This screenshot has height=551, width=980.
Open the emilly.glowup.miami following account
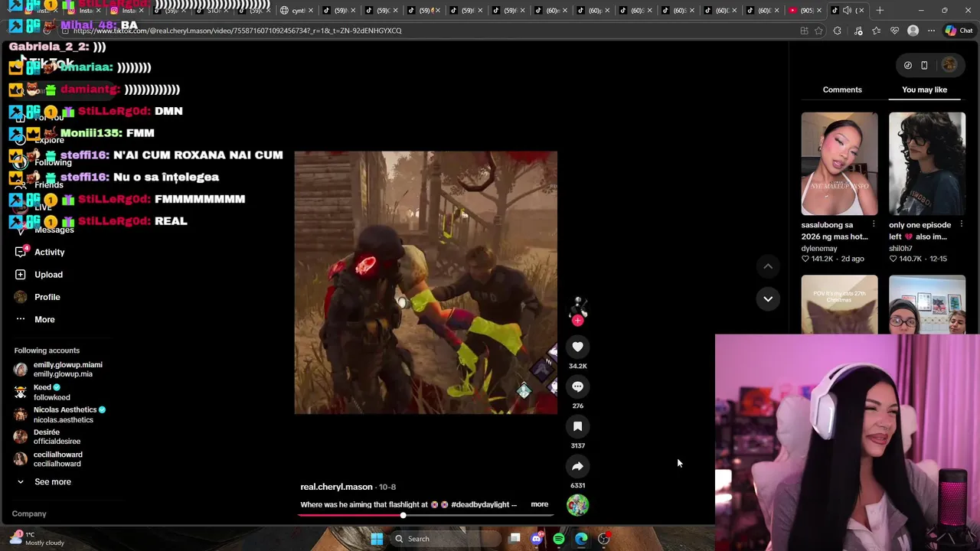tap(60, 369)
